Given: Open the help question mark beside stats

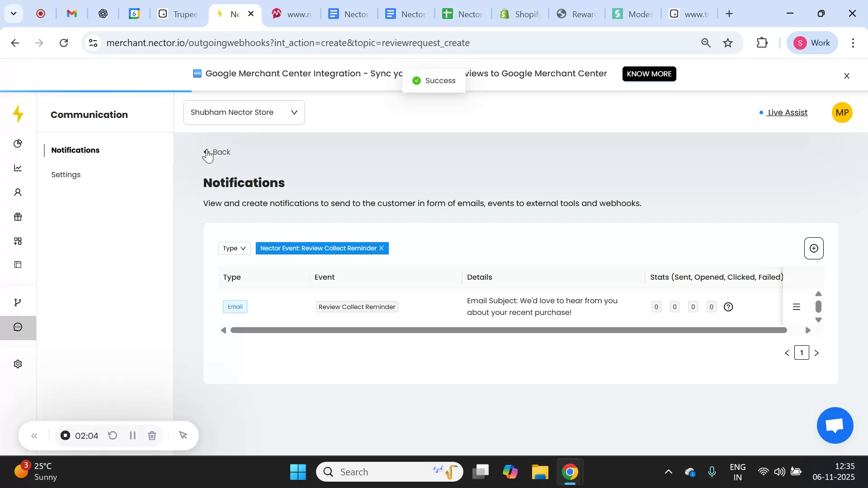Looking at the screenshot, I should pos(728,307).
